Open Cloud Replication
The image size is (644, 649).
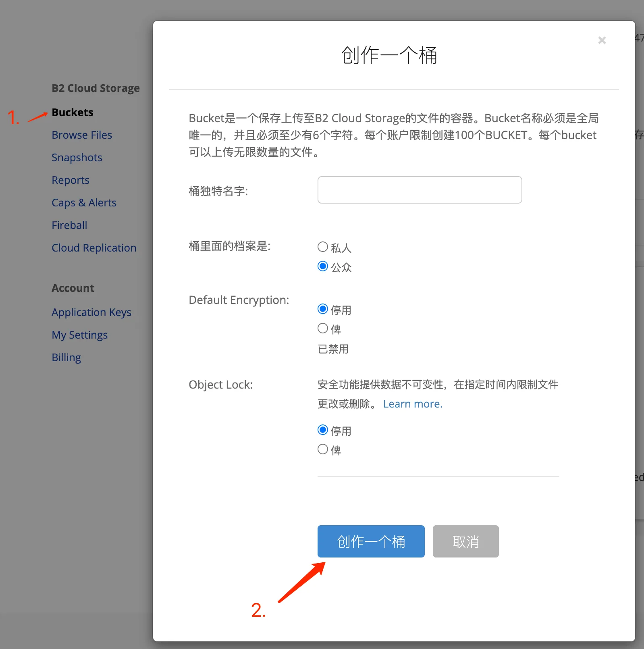click(94, 248)
